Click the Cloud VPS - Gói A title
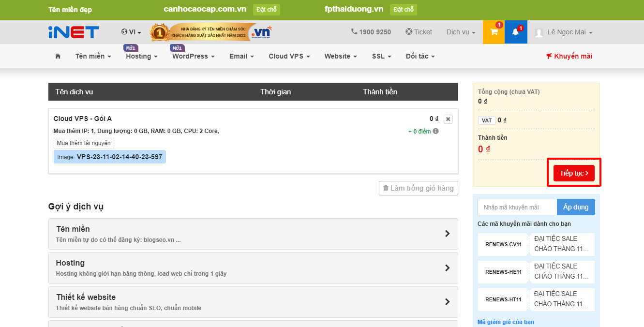This screenshot has height=327, width=644. (x=83, y=119)
